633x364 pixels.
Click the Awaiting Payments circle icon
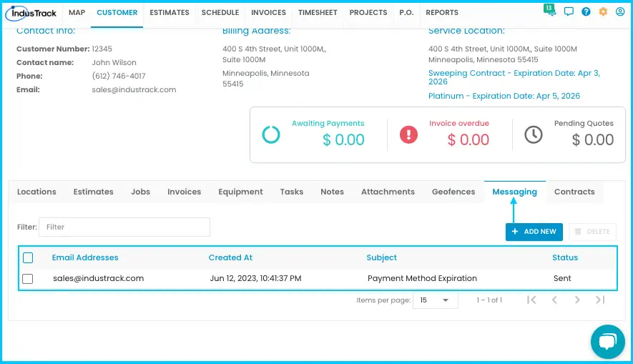tap(271, 134)
